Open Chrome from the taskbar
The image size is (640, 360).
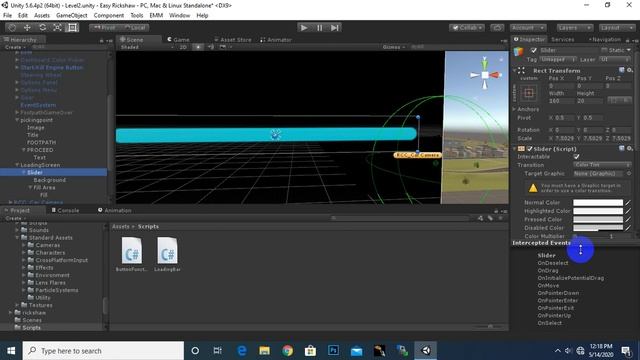point(287,351)
